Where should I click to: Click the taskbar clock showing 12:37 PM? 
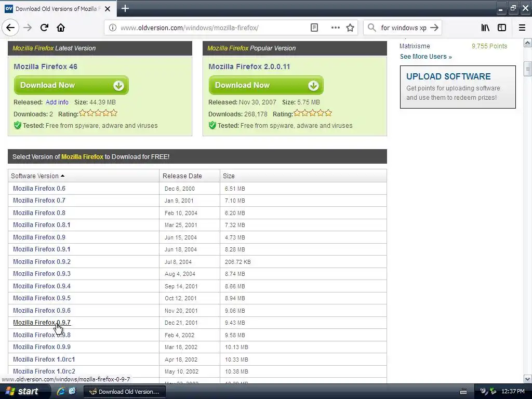click(x=513, y=392)
